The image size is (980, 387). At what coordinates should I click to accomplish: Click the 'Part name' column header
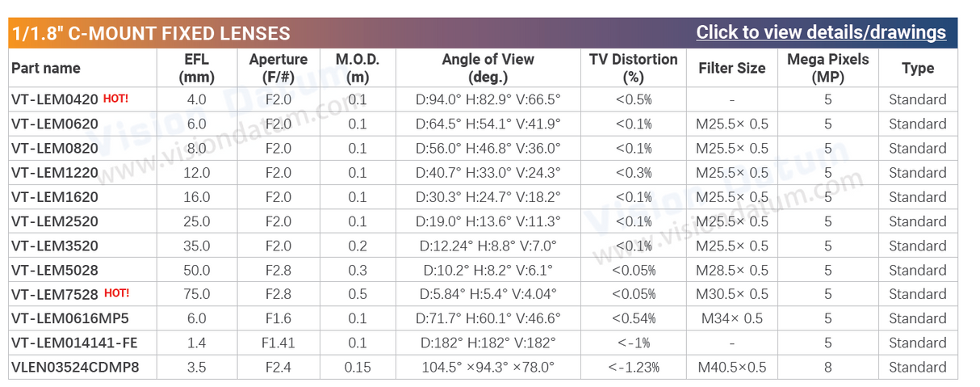46,68
